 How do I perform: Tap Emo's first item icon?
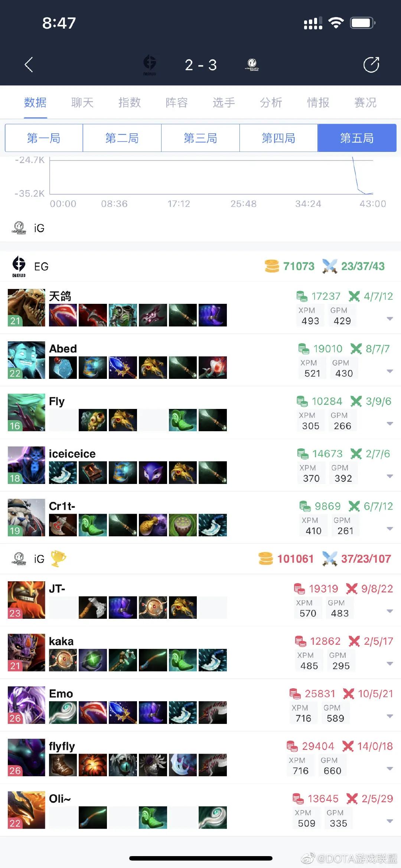point(63,712)
